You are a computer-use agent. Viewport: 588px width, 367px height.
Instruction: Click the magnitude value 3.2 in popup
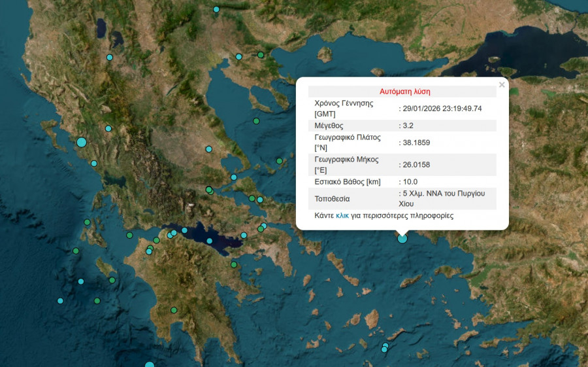pos(410,125)
